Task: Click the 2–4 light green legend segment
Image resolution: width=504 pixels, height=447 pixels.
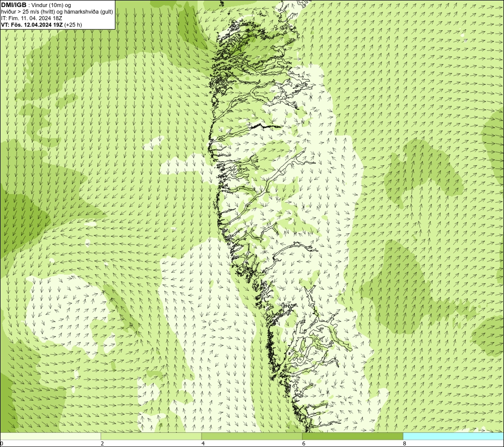Action: coord(151,436)
